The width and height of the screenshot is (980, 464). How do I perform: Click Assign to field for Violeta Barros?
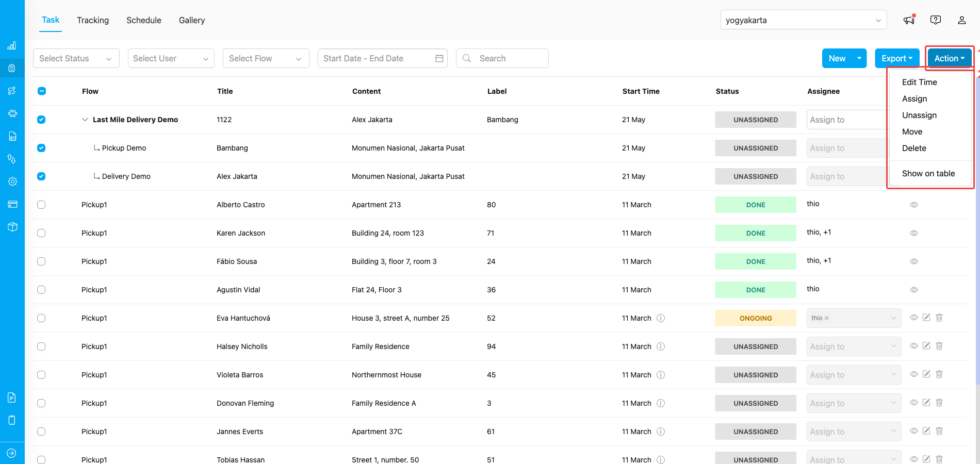click(x=854, y=375)
